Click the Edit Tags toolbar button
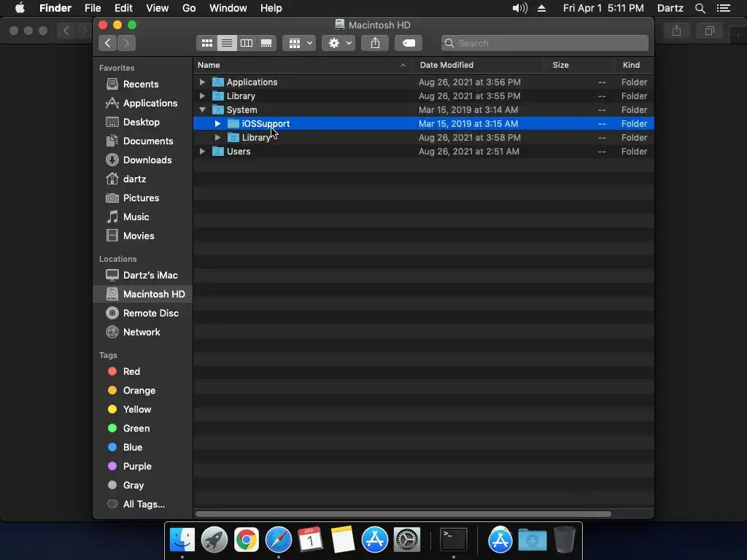This screenshot has width=747, height=560. click(x=409, y=43)
